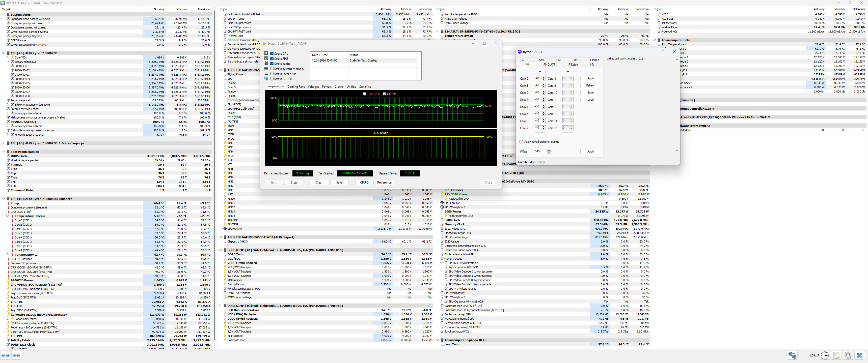
Task: Click the left-right arrows expand icon
Action: click(5, 355)
